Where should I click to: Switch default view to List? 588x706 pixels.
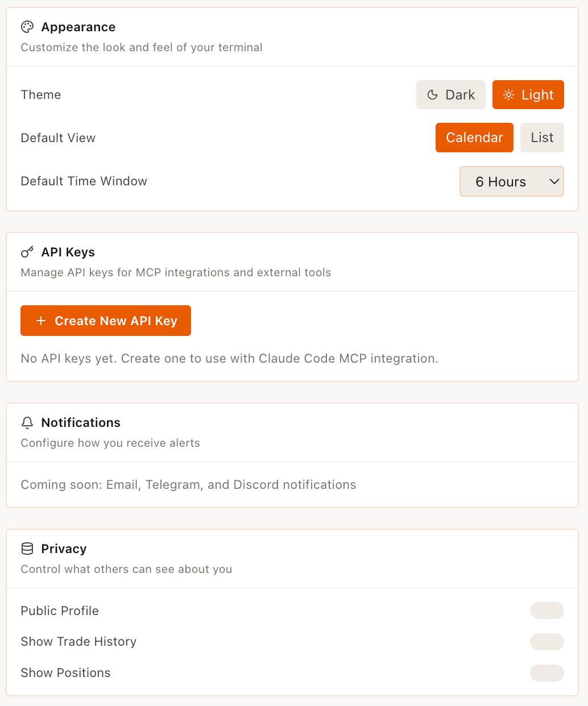coord(542,138)
